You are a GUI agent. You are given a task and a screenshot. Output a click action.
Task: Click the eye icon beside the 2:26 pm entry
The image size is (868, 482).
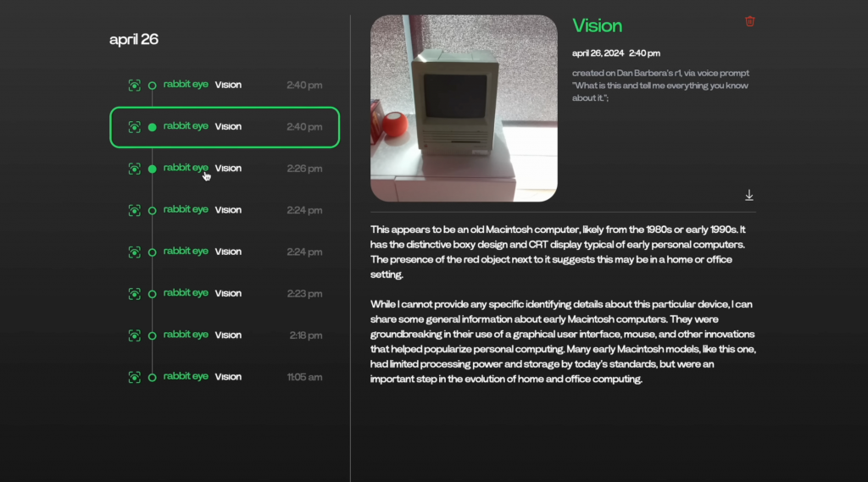134,169
